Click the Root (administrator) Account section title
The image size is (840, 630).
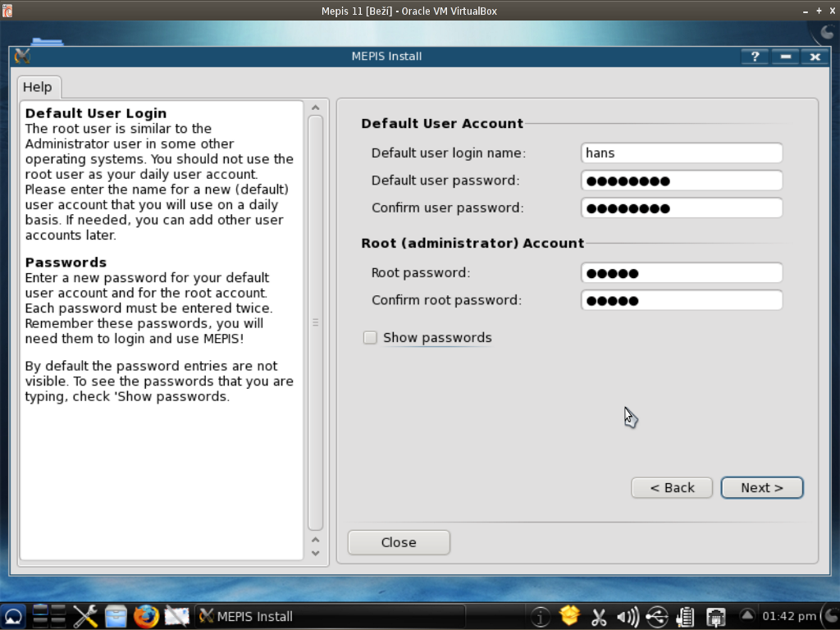[x=472, y=243]
